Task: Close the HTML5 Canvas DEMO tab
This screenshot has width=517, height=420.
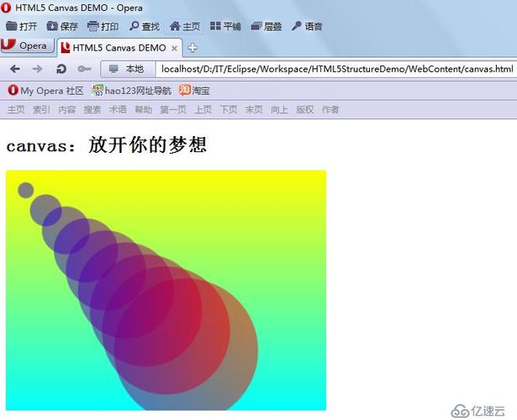Action: (174, 49)
